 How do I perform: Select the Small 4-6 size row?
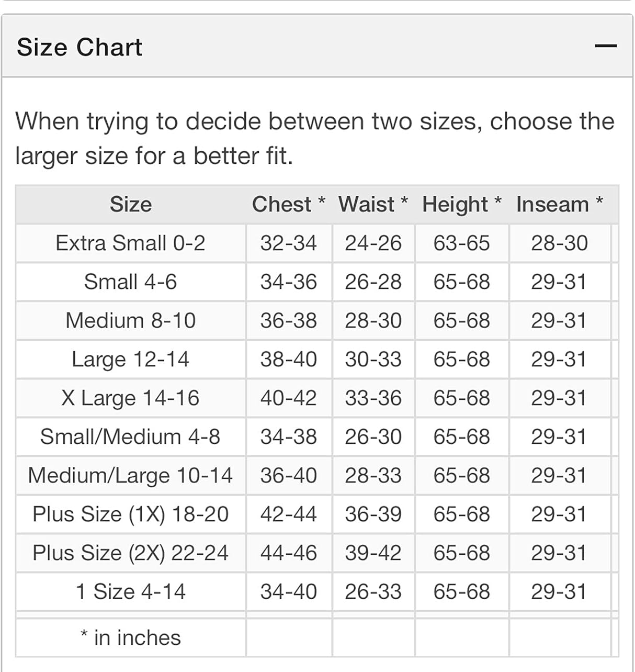point(131,282)
